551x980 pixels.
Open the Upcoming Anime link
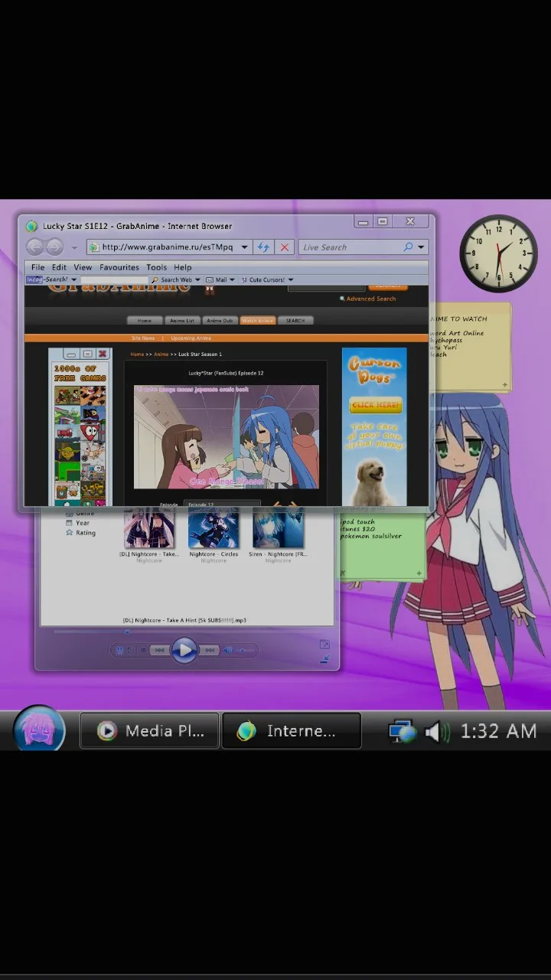coord(191,338)
